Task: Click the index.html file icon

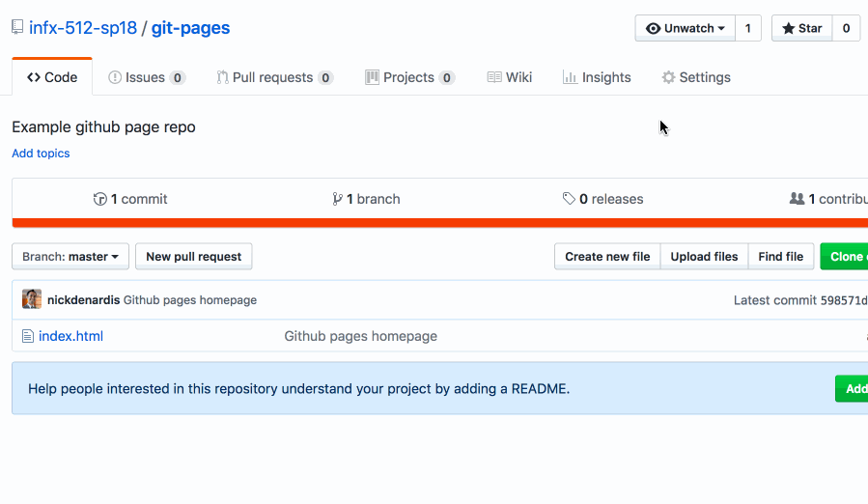Action: pos(28,336)
